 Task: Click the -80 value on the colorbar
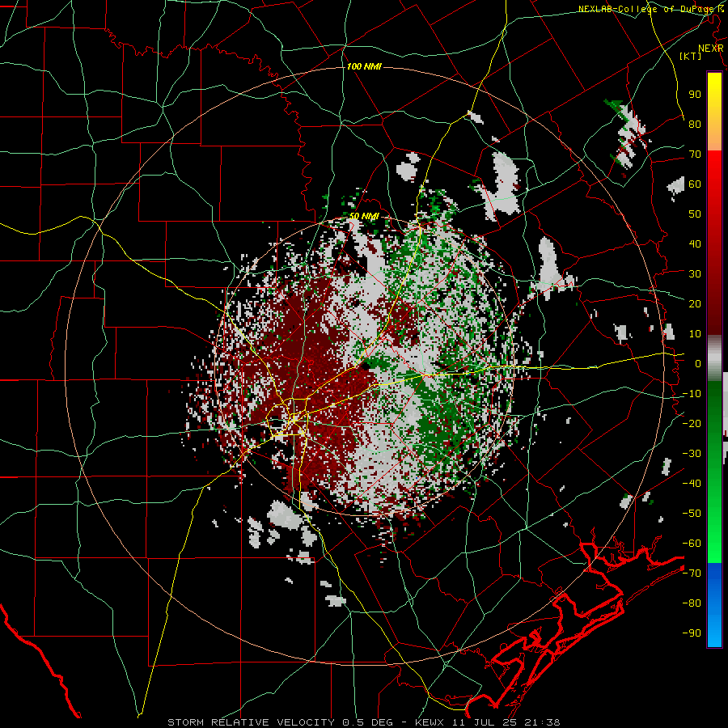(x=692, y=603)
